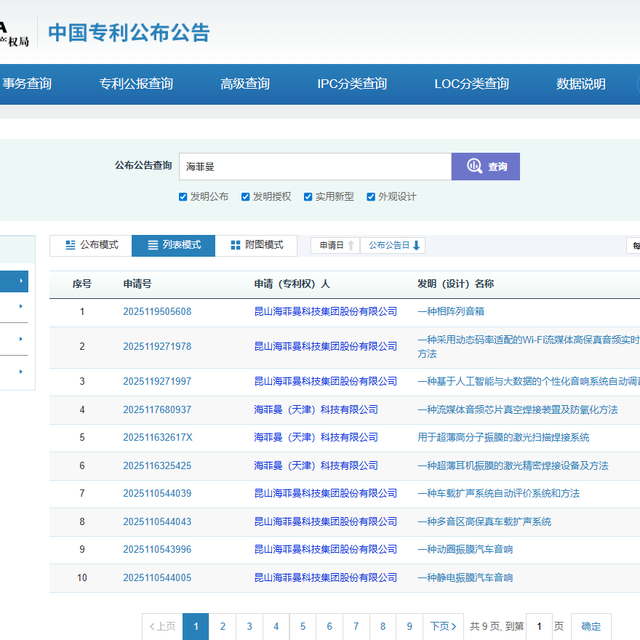640x640 pixels.
Task: Click applicant 海菲曼（天津）科技有限公司 in row 4
Action: (x=316, y=410)
